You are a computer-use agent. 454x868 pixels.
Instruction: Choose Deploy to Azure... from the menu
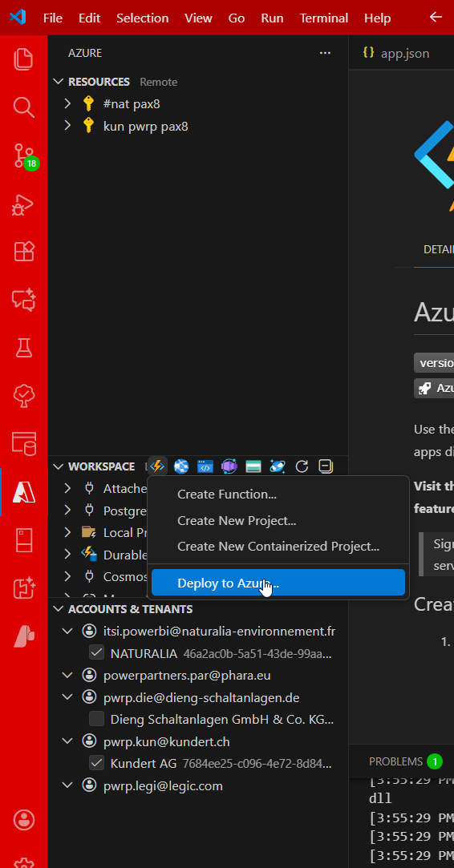(x=278, y=583)
